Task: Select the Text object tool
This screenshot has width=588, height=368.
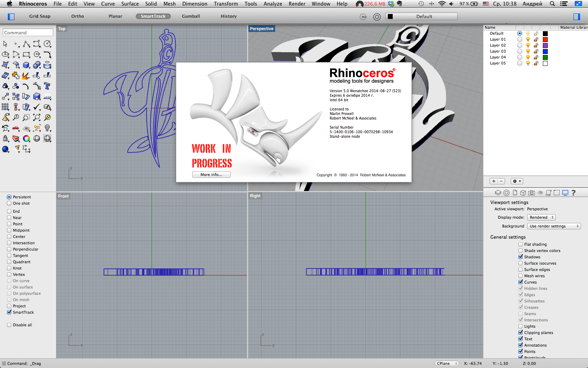Action: (47, 86)
